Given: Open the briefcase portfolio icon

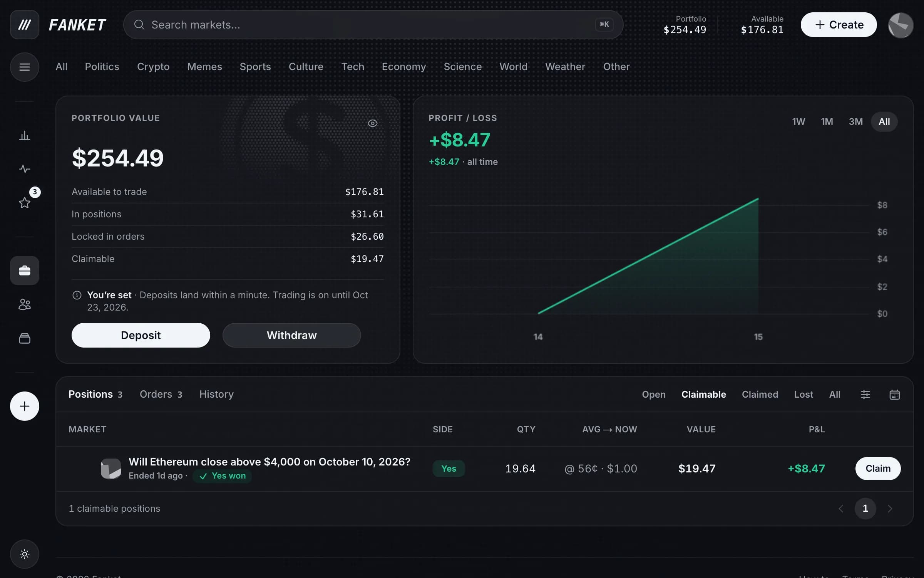Looking at the screenshot, I should click(24, 271).
